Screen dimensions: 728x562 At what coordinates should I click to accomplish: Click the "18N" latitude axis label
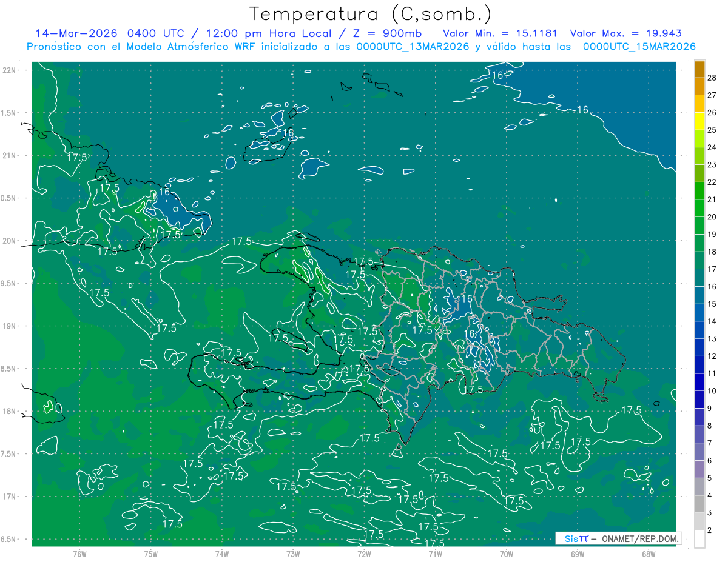(9, 412)
